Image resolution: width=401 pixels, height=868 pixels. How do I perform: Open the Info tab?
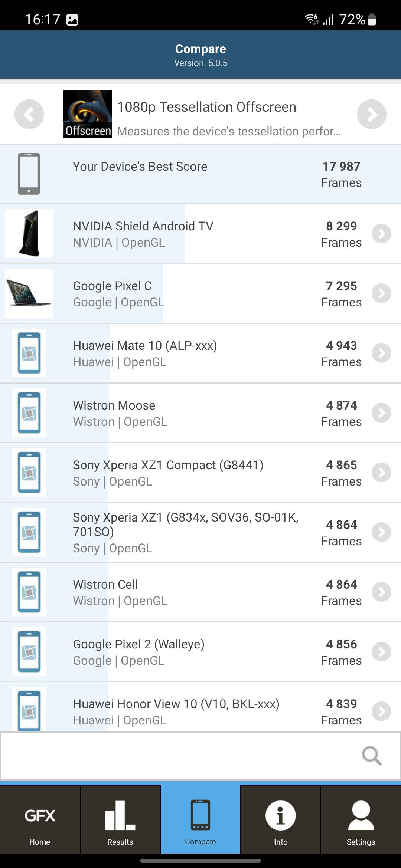coord(280,820)
